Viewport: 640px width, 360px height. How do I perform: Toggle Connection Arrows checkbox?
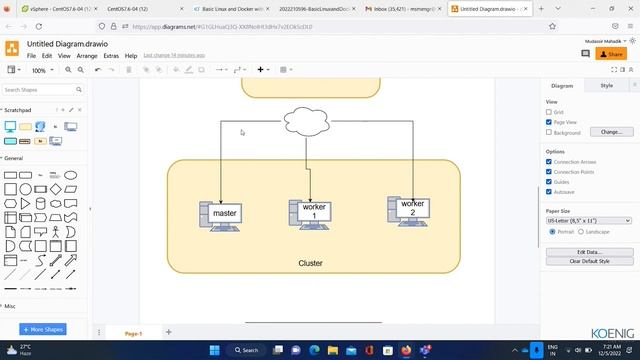(549, 162)
